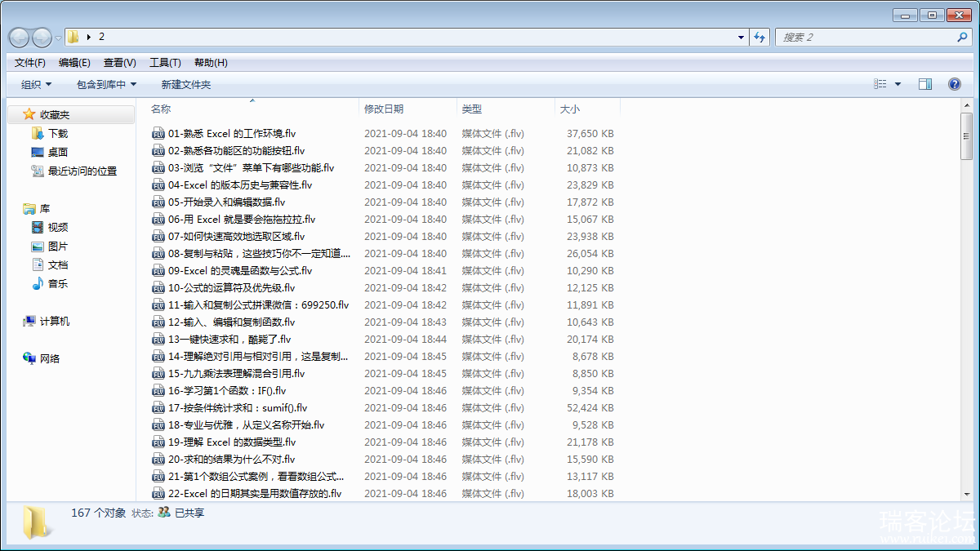Click the 新建文件夹 button
The height and width of the screenshot is (551, 980).
(x=186, y=85)
